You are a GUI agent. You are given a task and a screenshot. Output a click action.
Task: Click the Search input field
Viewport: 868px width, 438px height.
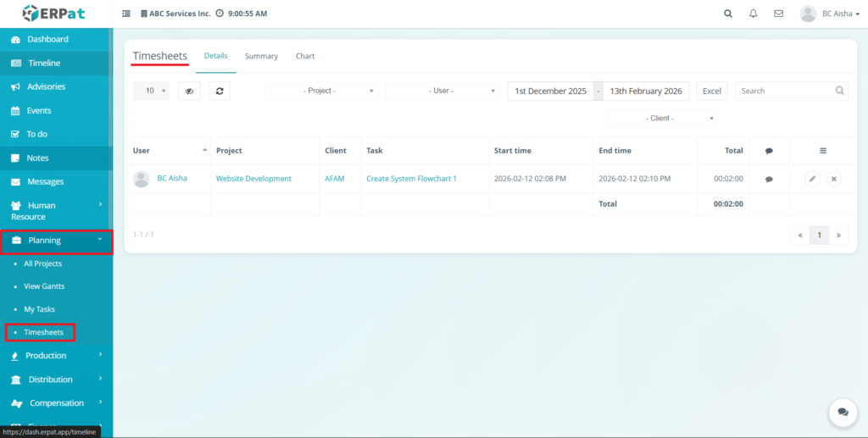coord(784,91)
